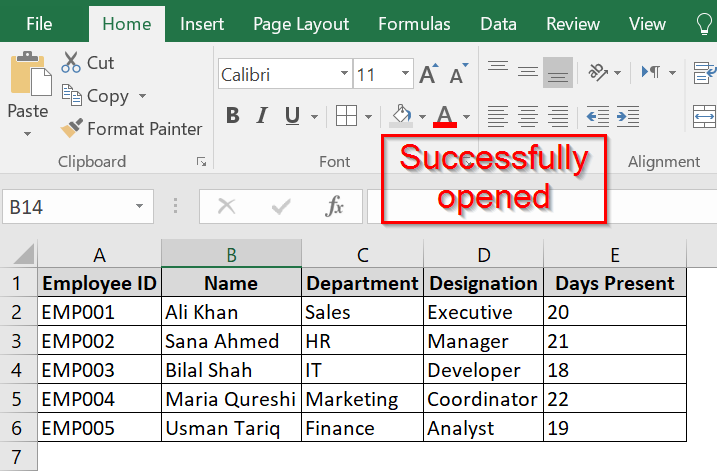Apply fill color with the paint bucket
The image size is (717, 471).
pos(401,116)
